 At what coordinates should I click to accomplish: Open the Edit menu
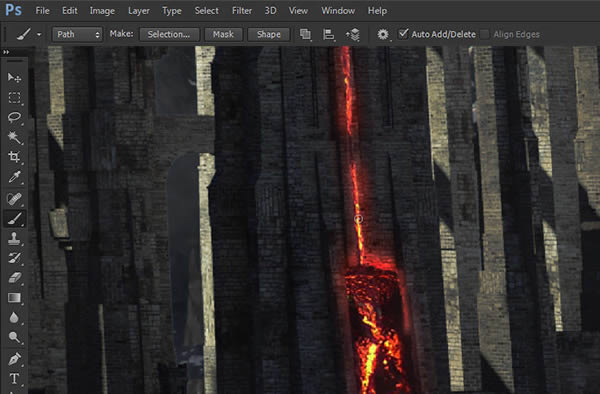(x=70, y=11)
